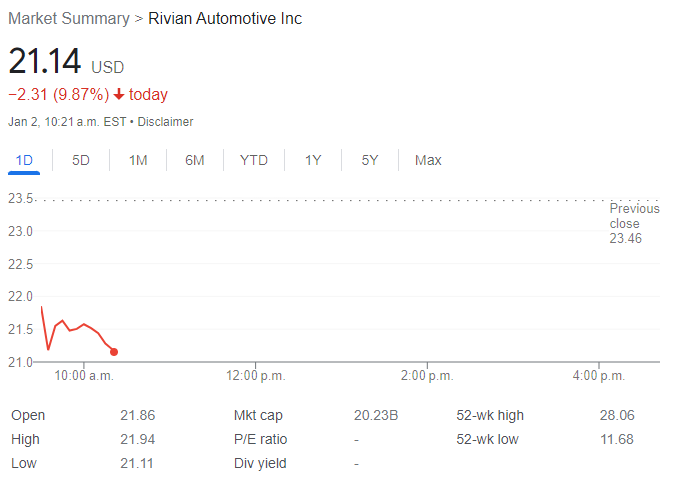Image resolution: width=675 pixels, height=479 pixels.
Task: Open the 1M chart range
Action: pyautogui.click(x=138, y=160)
